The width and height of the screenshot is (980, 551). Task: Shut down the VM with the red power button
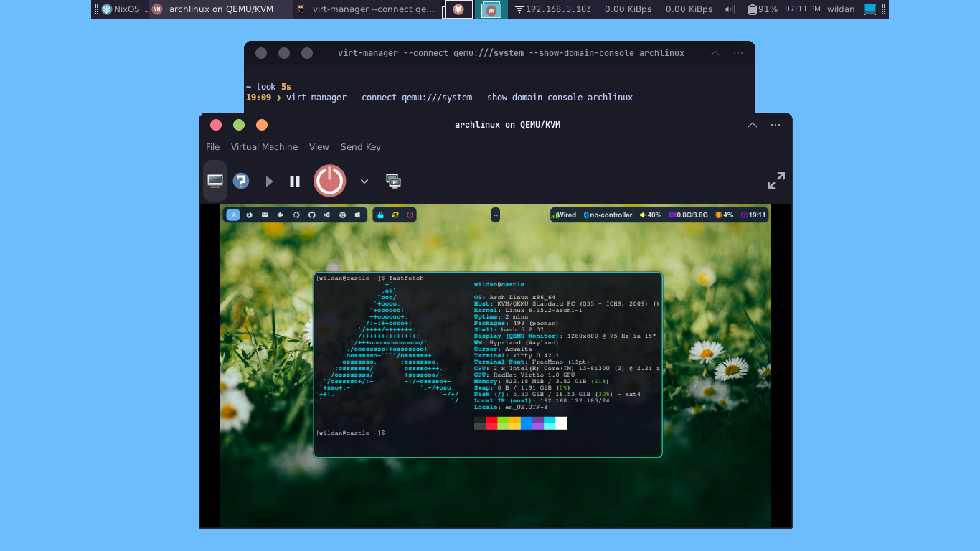330,181
